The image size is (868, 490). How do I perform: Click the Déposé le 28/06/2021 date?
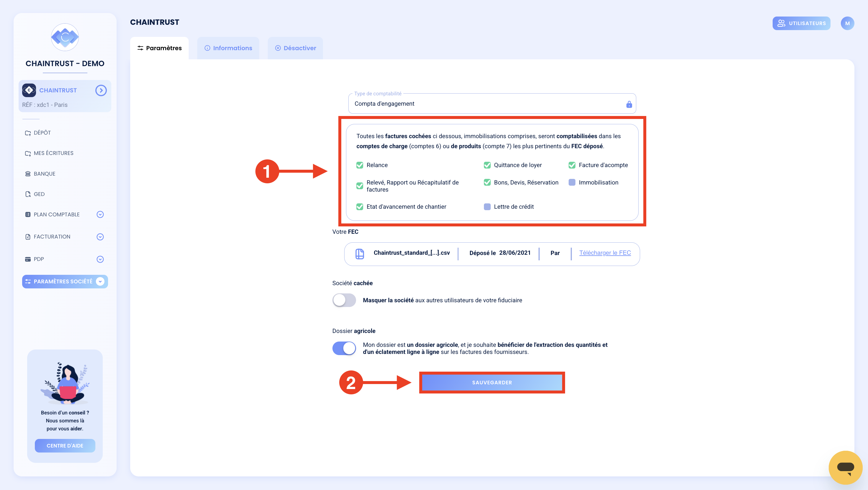click(500, 253)
